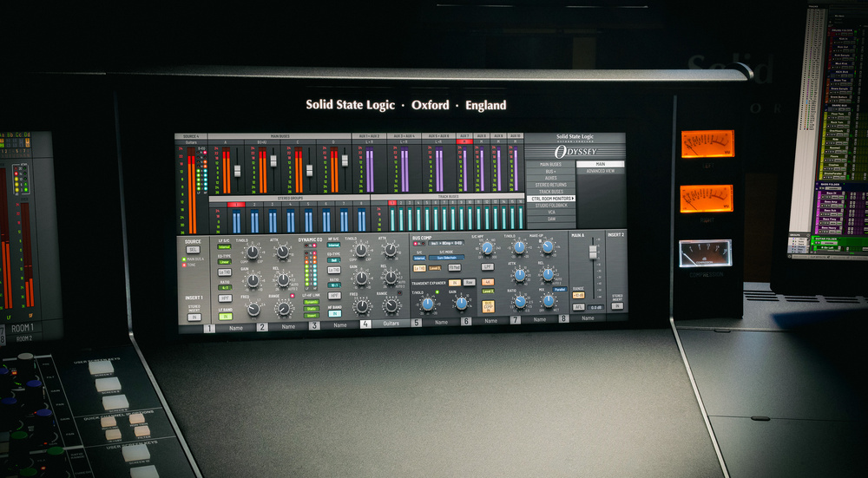Click the MAIN A output fader

point(593,252)
